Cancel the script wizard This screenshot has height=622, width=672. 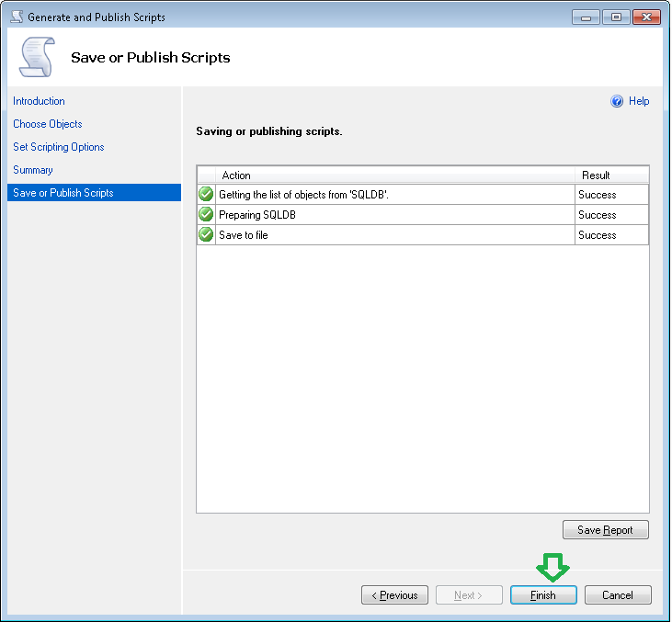click(617, 595)
